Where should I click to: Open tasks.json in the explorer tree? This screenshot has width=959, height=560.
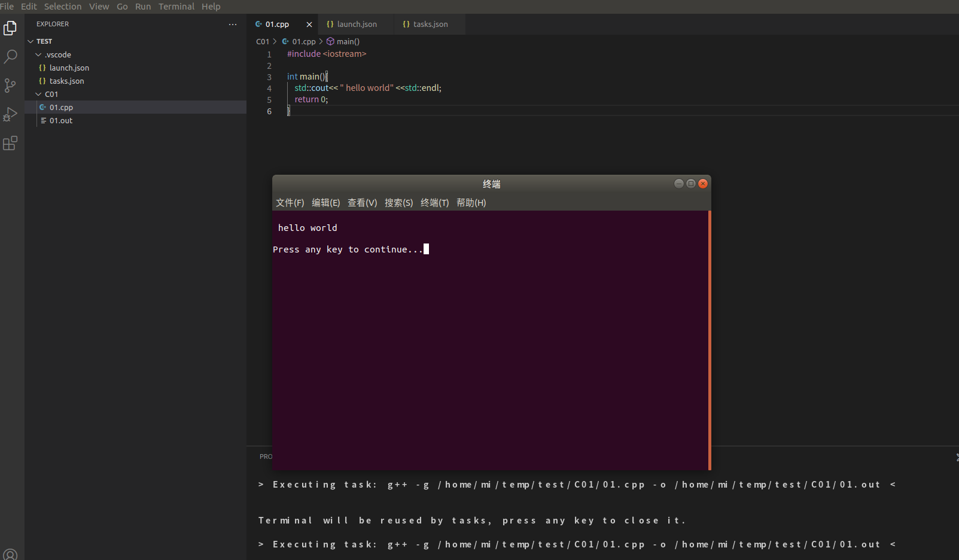coord(135,81)
